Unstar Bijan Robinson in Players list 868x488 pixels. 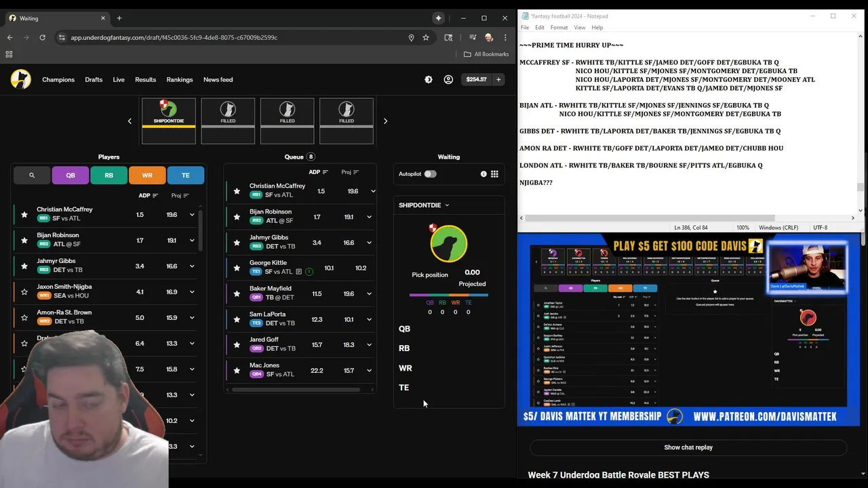coord(24,241)
